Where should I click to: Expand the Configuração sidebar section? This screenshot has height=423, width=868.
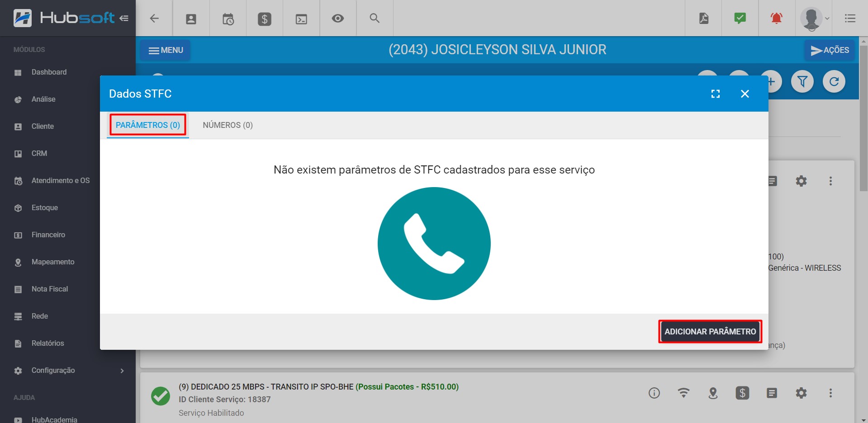point(68,370)
